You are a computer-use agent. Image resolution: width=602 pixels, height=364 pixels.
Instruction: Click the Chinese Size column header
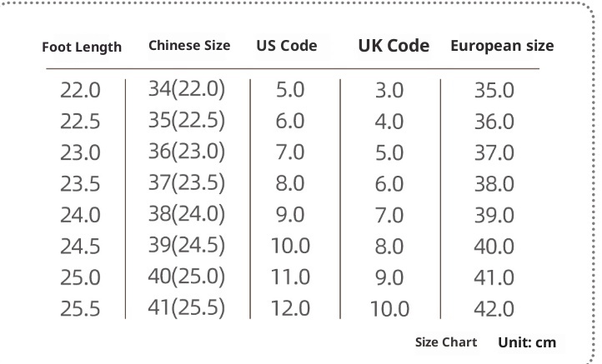click(x=189, y=45)
